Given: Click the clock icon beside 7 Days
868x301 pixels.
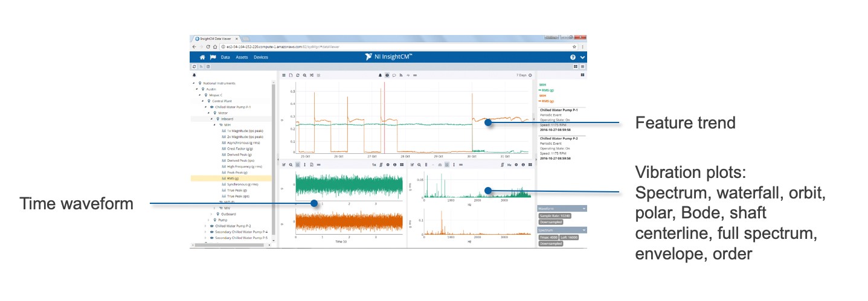Looking at the screenshot, I should [530, 75].
